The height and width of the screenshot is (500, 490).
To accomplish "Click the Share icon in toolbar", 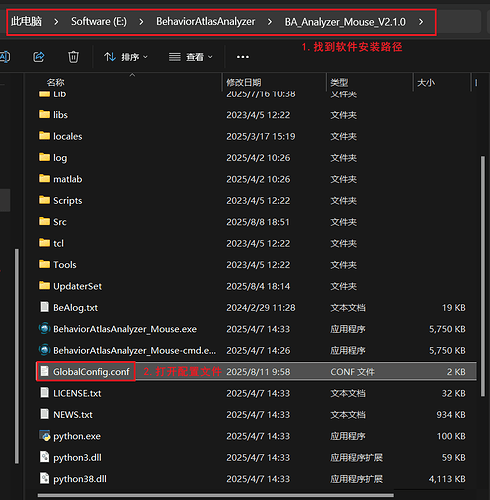I will pos(39,57).
